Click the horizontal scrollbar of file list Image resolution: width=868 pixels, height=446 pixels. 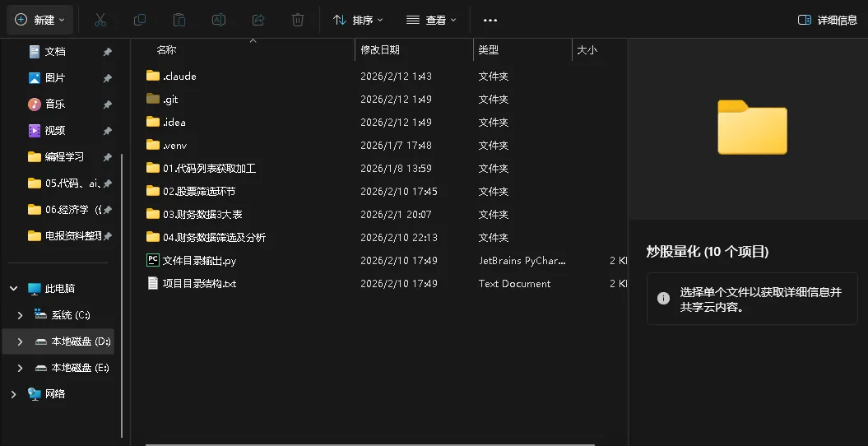pyautogui.click(x=369, y=444)
